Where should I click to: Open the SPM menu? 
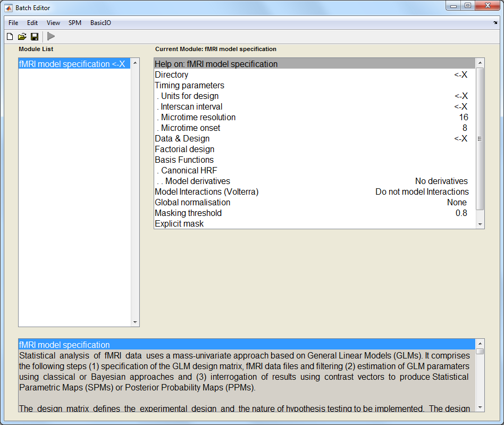pyautogui.click(x=75, y=23)
